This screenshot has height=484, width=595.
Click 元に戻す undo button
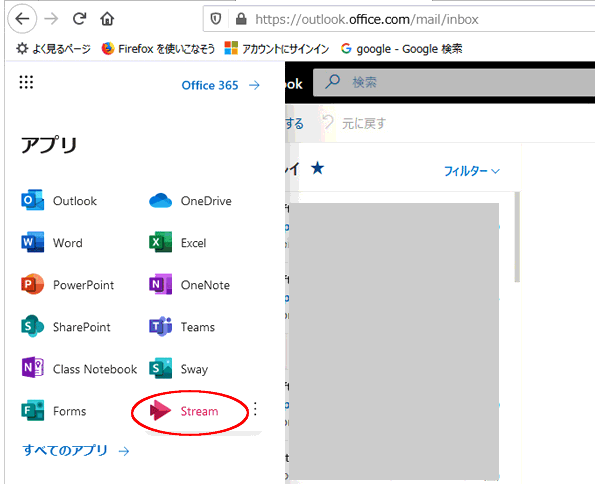tap(354, 123)
